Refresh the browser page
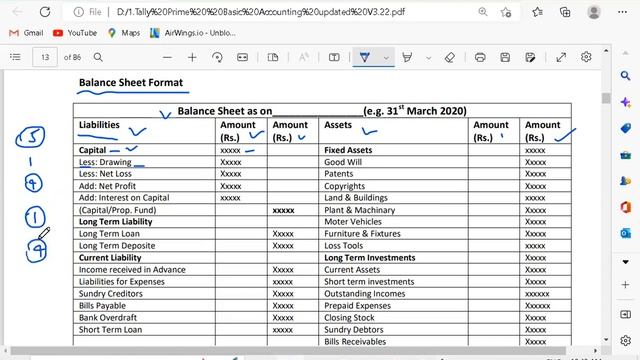The width and height of the screenshot is (640, 360). click(x=45, y=12)
